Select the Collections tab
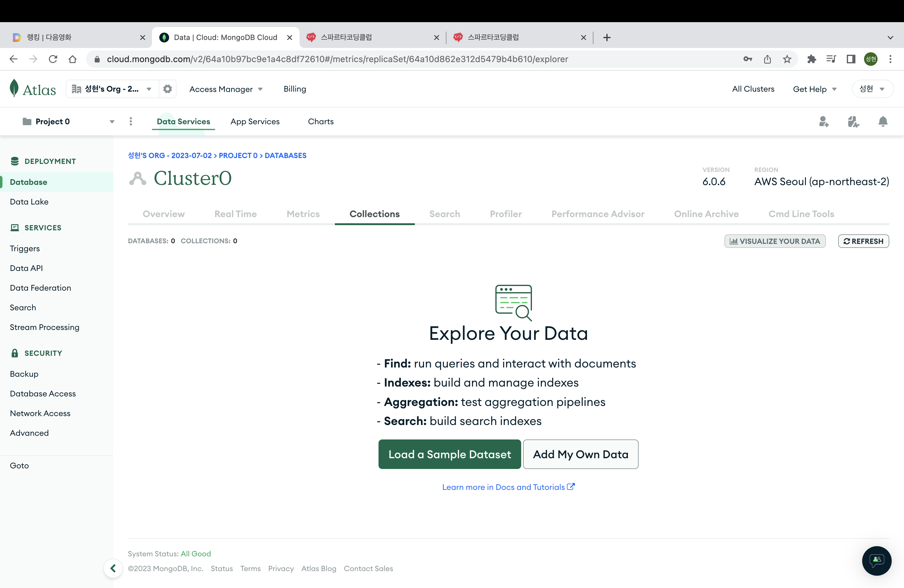904x588 pixels. (x=375, y=214)
